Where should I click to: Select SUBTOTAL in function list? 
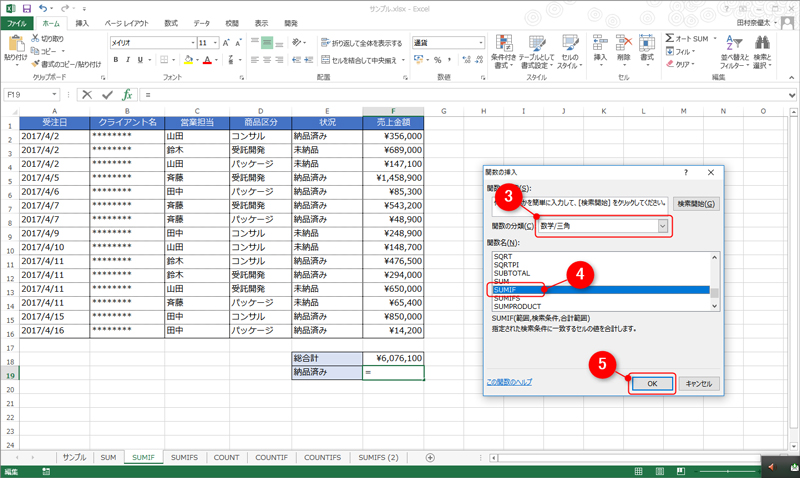pos(512,273)
